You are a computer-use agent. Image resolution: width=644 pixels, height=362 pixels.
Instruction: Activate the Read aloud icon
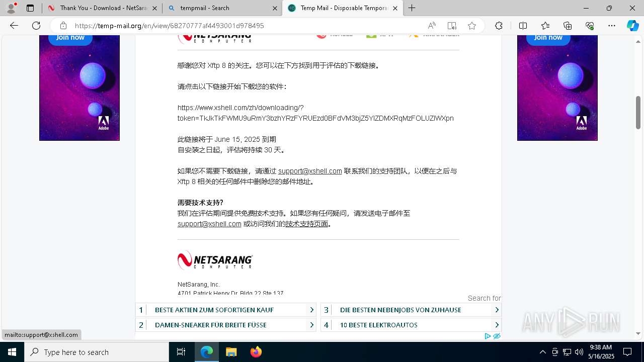coord(432,26)
